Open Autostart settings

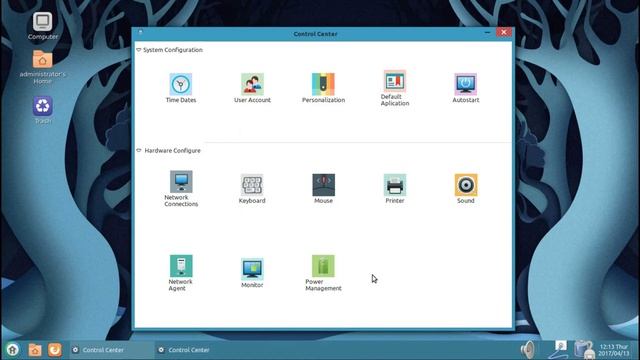point(466,88)
